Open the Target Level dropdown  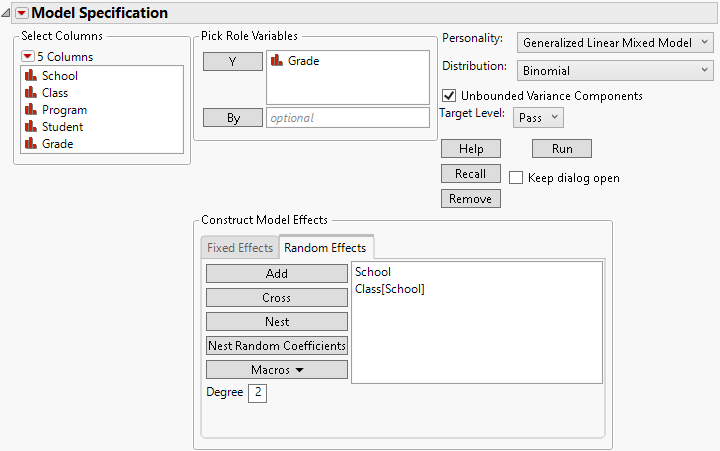coord(539,118)
